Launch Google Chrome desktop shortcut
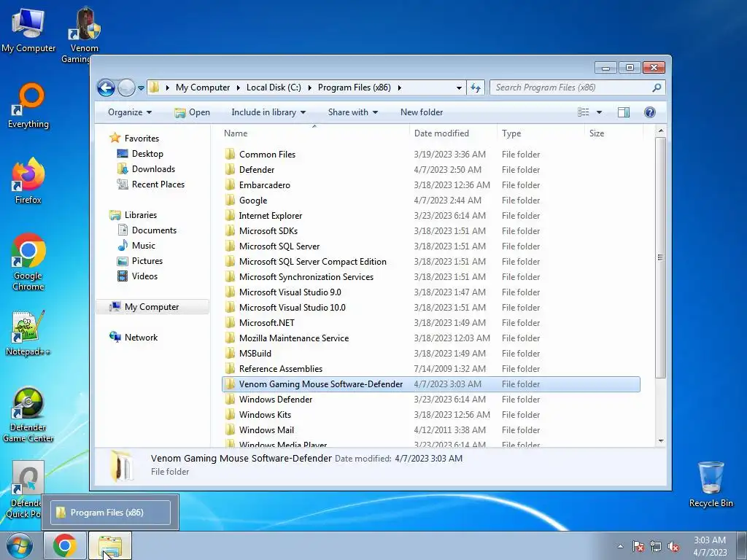 click(28, 262)
